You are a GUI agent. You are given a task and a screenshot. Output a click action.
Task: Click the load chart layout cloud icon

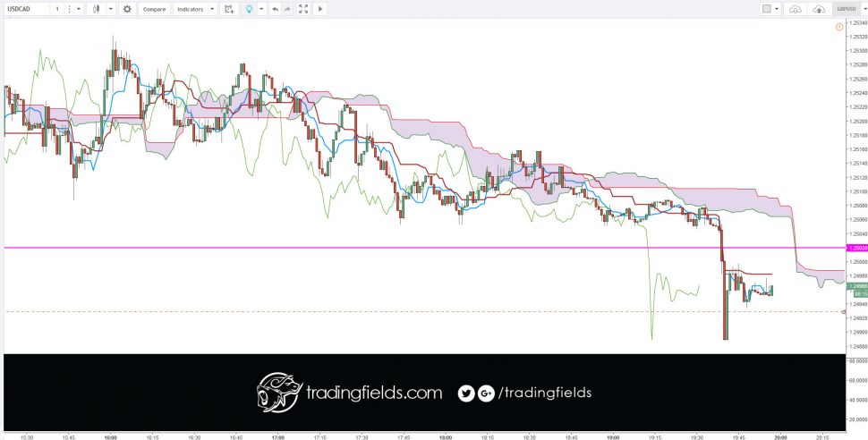coord(795,9)
